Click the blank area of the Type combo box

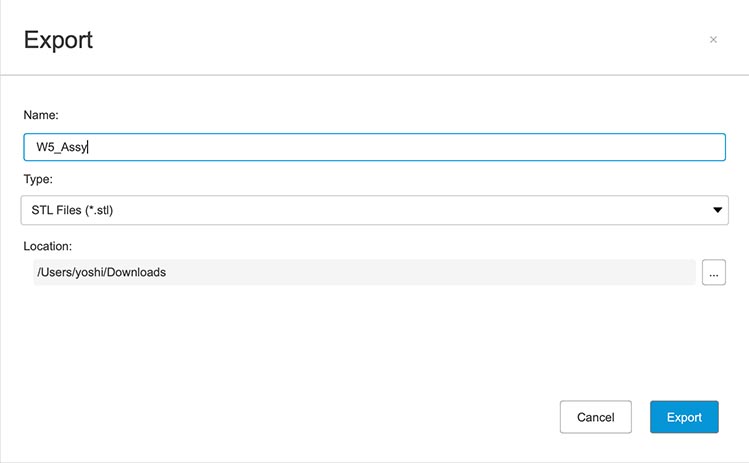click(420, 210)
